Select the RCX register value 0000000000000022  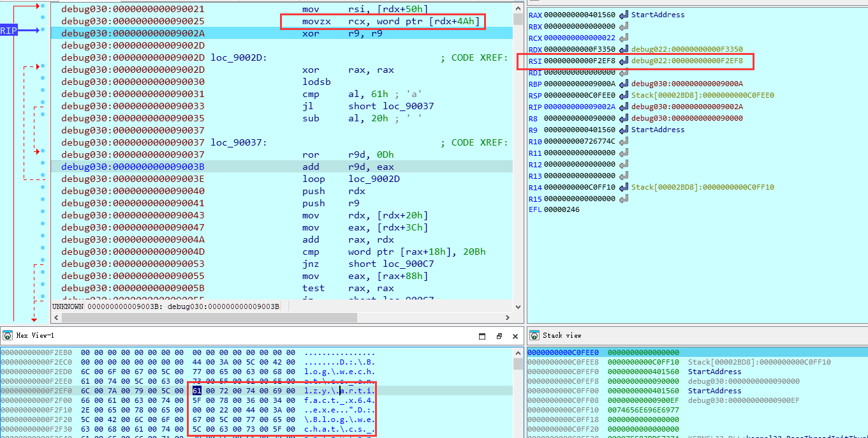(x=580, y=38)
